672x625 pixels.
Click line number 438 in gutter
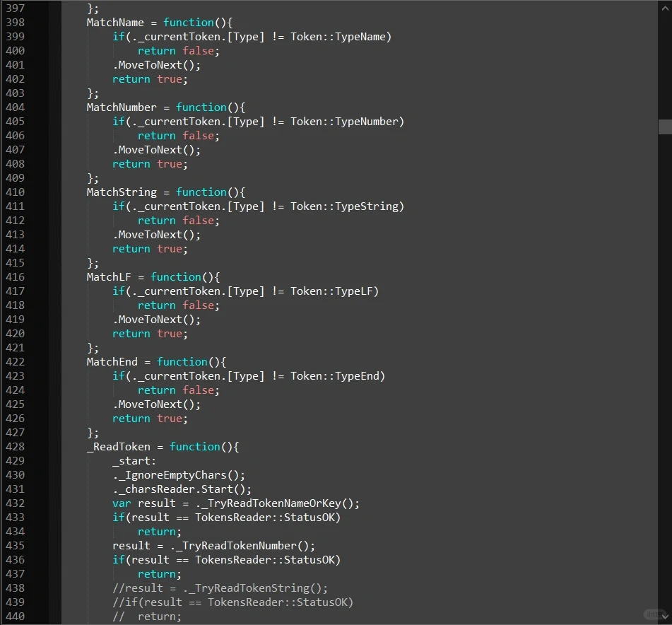[x=15, y=588]
